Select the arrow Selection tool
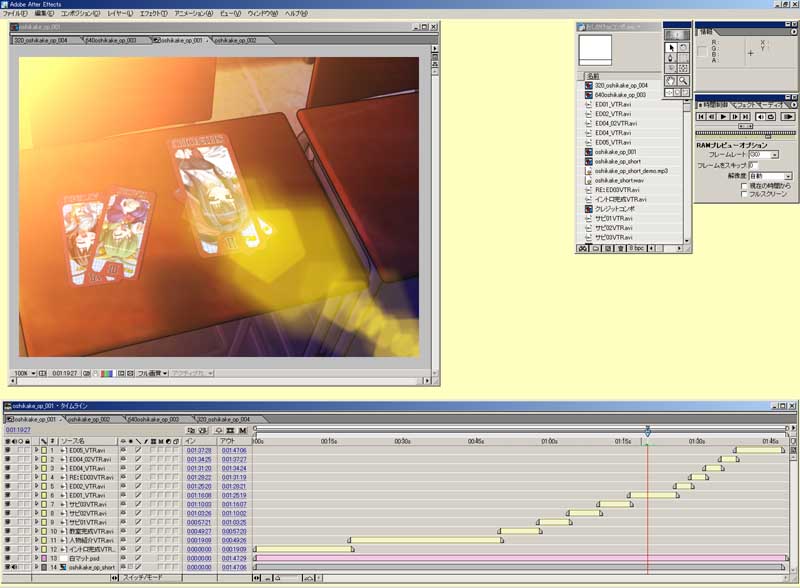800x588 pixels. [x=671, y=47]
